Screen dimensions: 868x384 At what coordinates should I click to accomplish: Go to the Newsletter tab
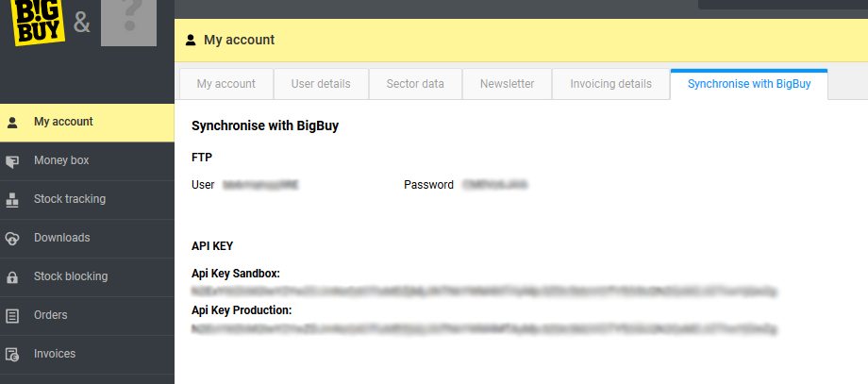507,84
